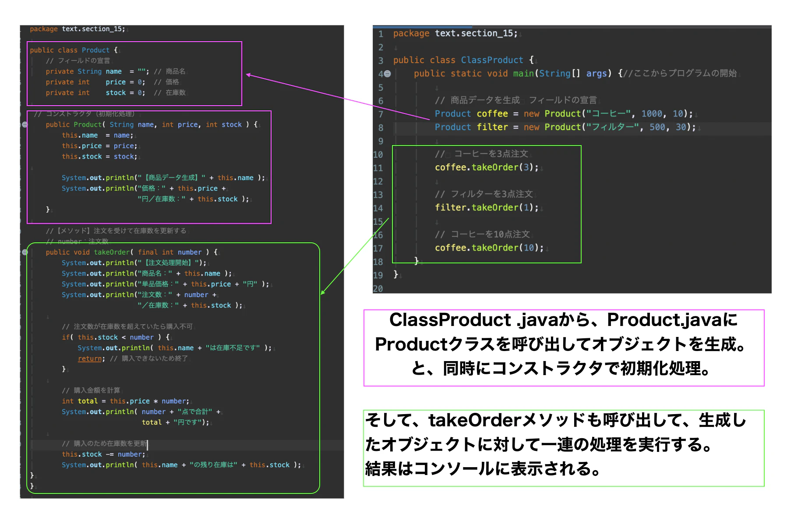Click 'if( this.stock < number )' condition
Screen dimensions: 812x532
click(116, 337)
